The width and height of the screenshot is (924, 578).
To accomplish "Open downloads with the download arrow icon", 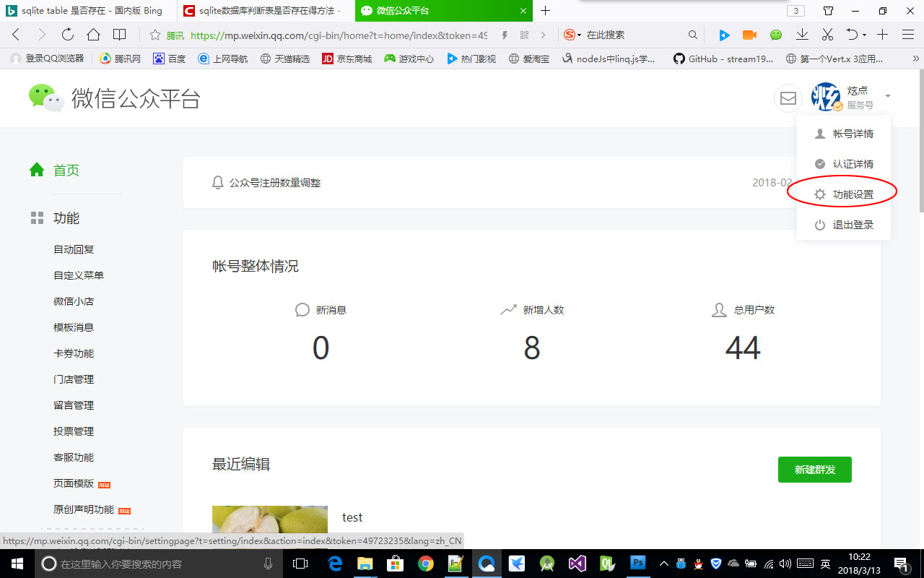I will 802,35.
